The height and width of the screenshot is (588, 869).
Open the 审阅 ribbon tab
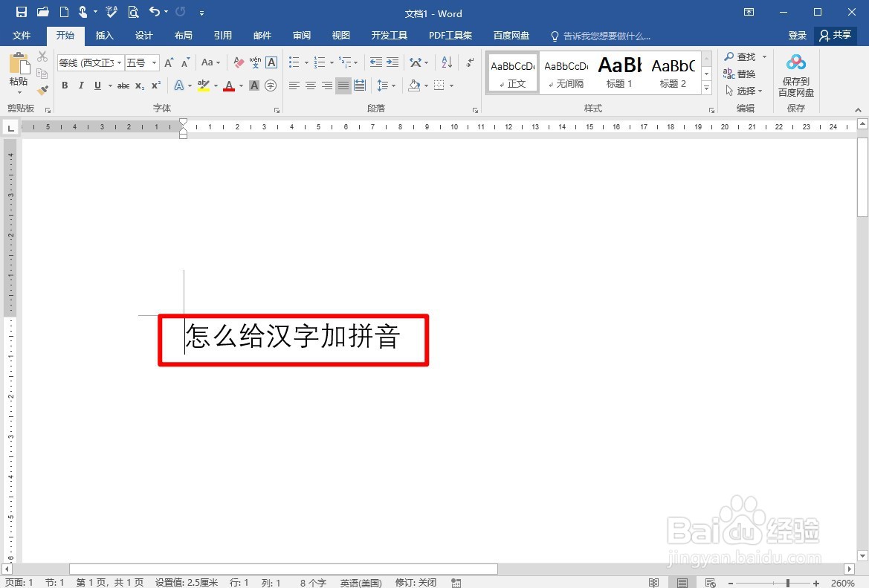[301, 36]
